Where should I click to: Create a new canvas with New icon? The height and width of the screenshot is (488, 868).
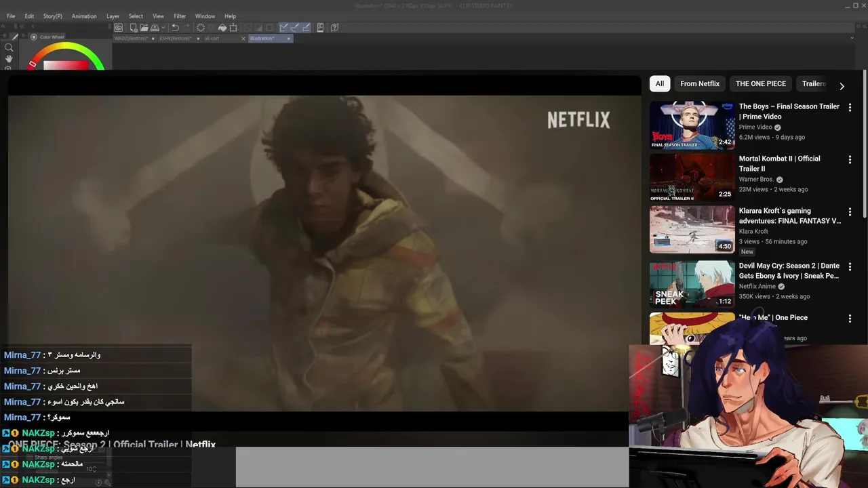134,28
